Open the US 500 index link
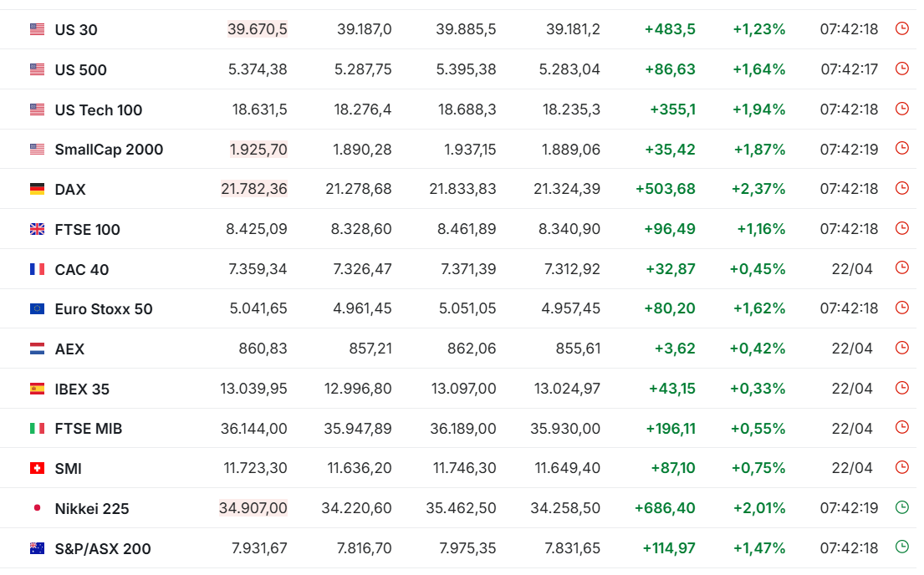Viewport: 924px width, 575px height. coord(80,70)
